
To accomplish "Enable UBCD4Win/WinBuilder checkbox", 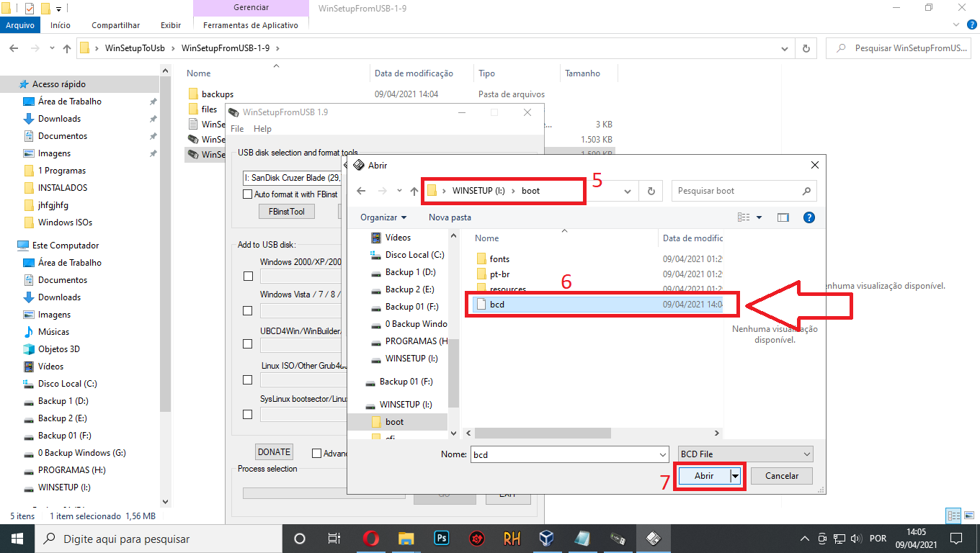I will point(248,345).
